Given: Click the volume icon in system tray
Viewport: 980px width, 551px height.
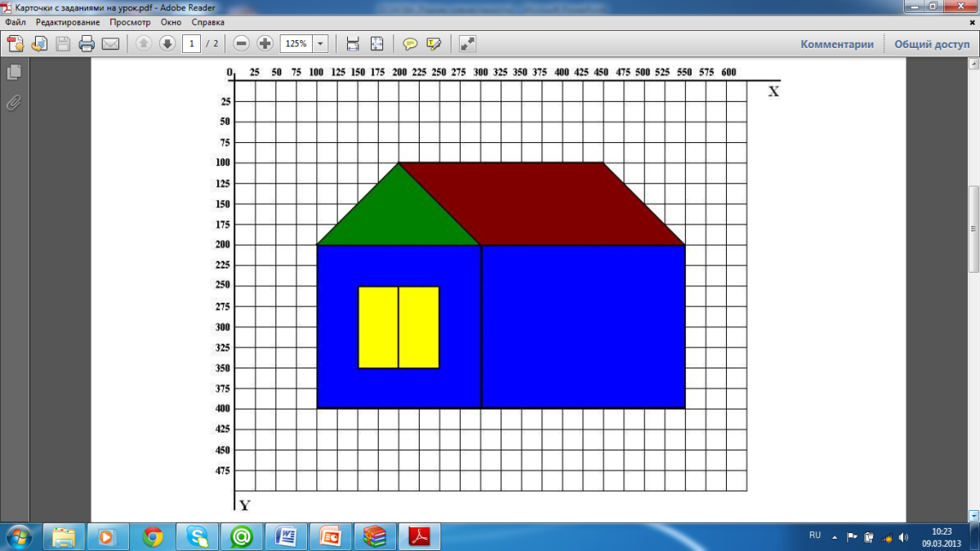Looking at the screenshot, I should pos(902,537).
